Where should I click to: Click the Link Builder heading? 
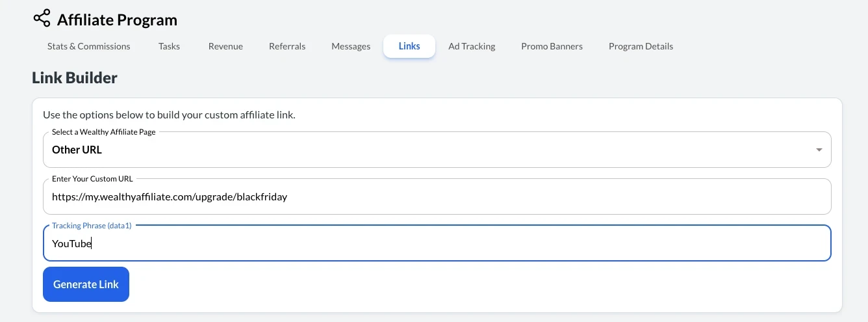pyautogui.click(x=75, y=79)
